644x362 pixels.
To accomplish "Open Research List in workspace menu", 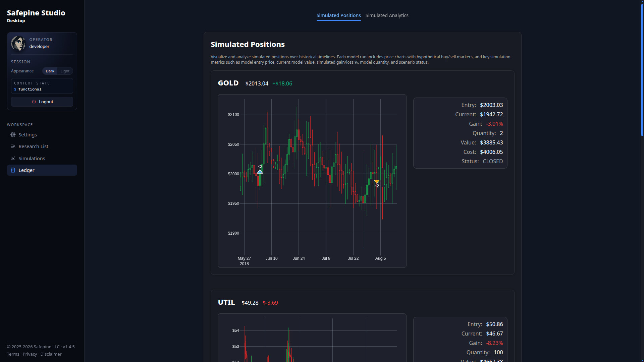I will click(34, 146).
